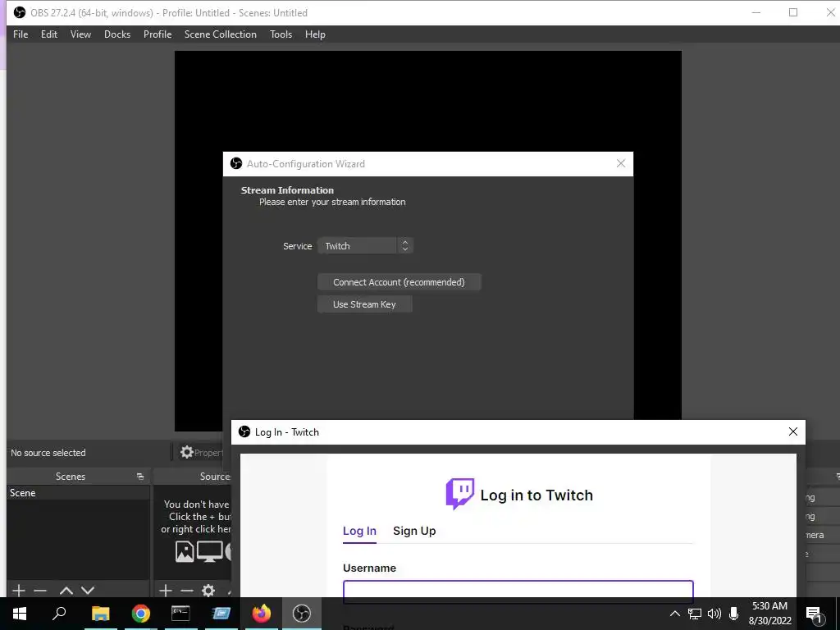Click Connect Account (recommended) button
This screenshot has height=630, width=840.
pos(399,282)
